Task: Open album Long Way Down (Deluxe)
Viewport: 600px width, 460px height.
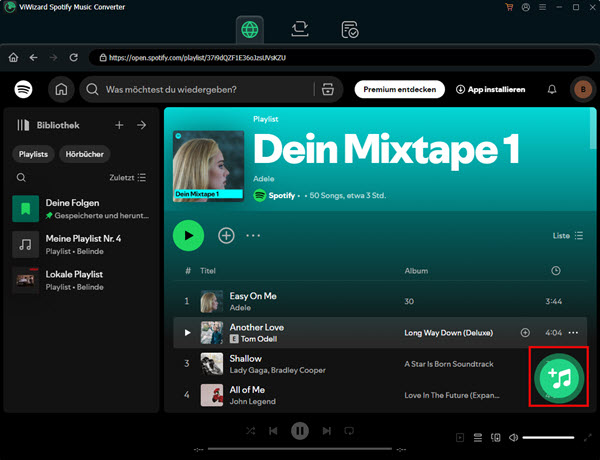Action: tap(448, 333)
